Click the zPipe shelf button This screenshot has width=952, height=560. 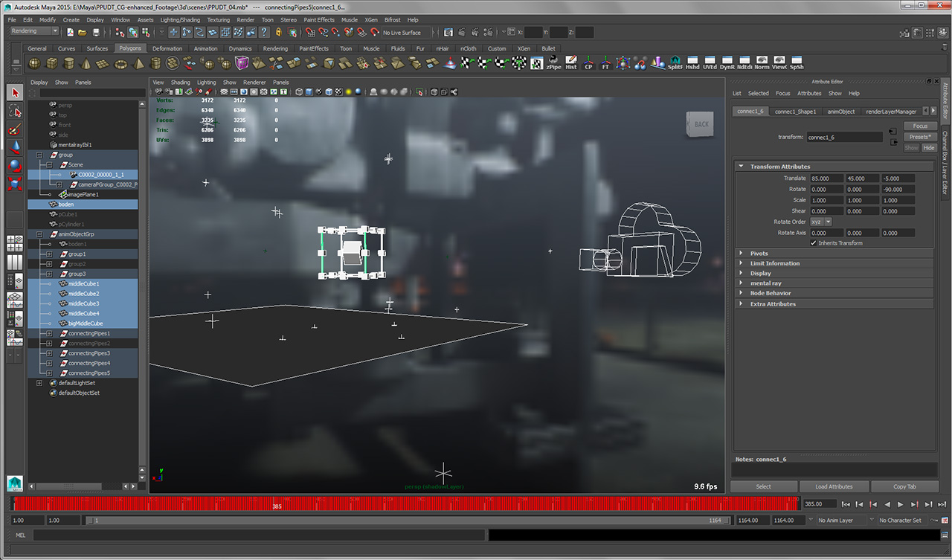[x=553, y=63]
